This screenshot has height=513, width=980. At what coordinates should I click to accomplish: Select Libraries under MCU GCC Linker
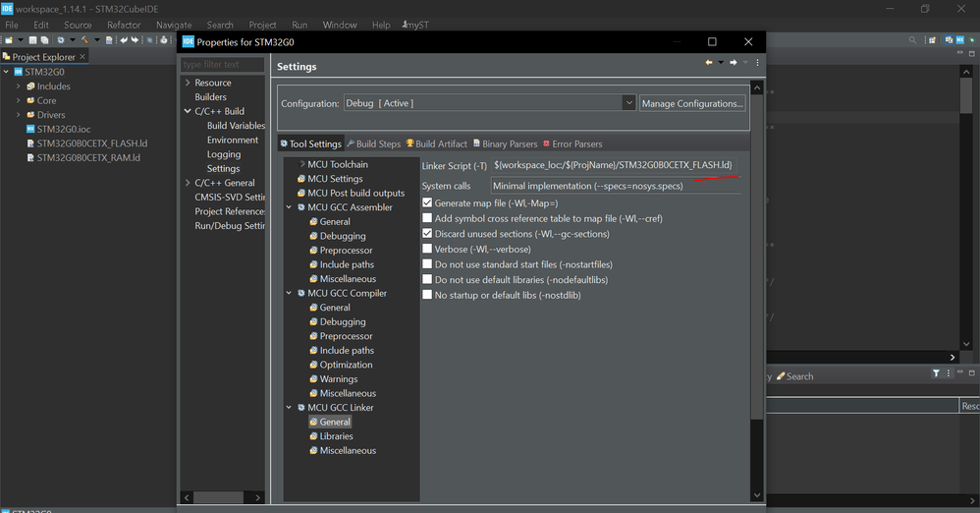336,436
